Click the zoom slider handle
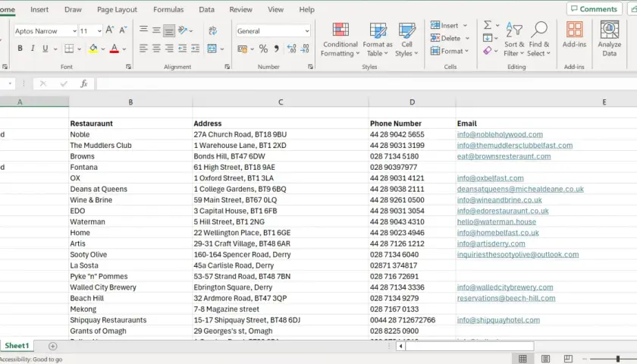Screen dimensions: 637x364 click(x=618, y=359)
